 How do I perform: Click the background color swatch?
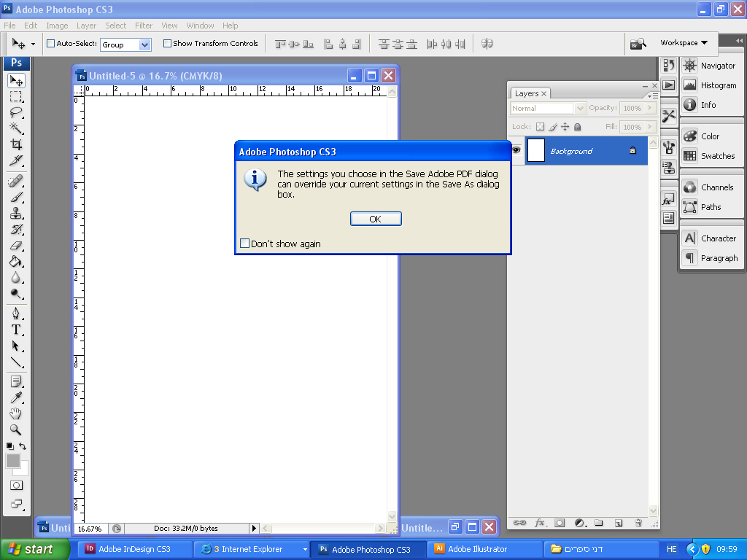tap(23, 470)
